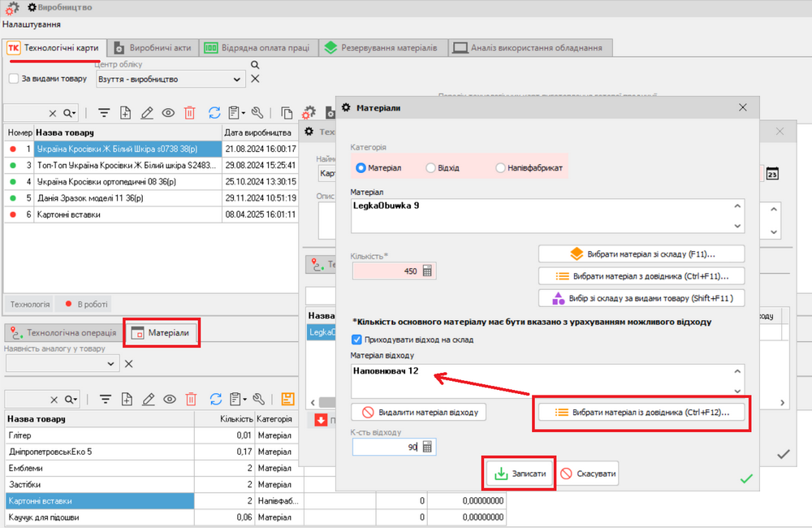Open the Резервування матеріалів tab
The height and width of the screenshot is (528, 812).
[381, 48]
